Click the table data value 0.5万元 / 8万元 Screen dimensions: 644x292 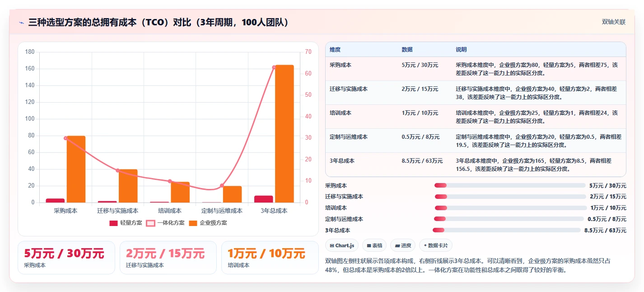click(420, 137)
